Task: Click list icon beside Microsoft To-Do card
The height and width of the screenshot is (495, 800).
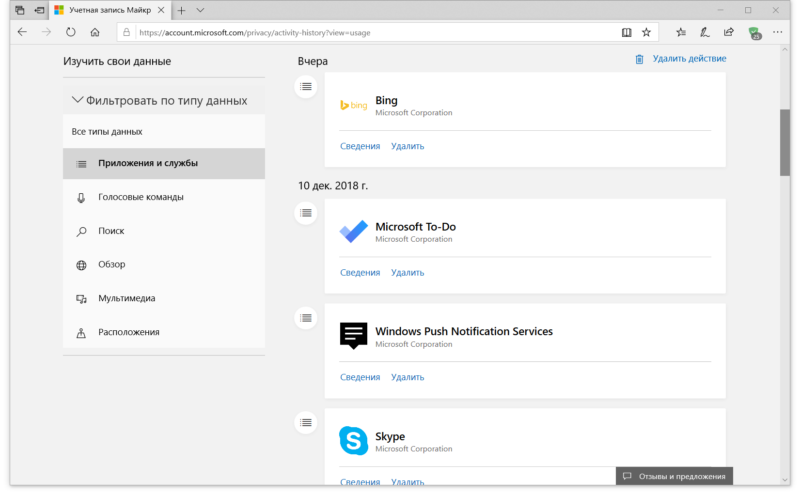Action: 306,213
